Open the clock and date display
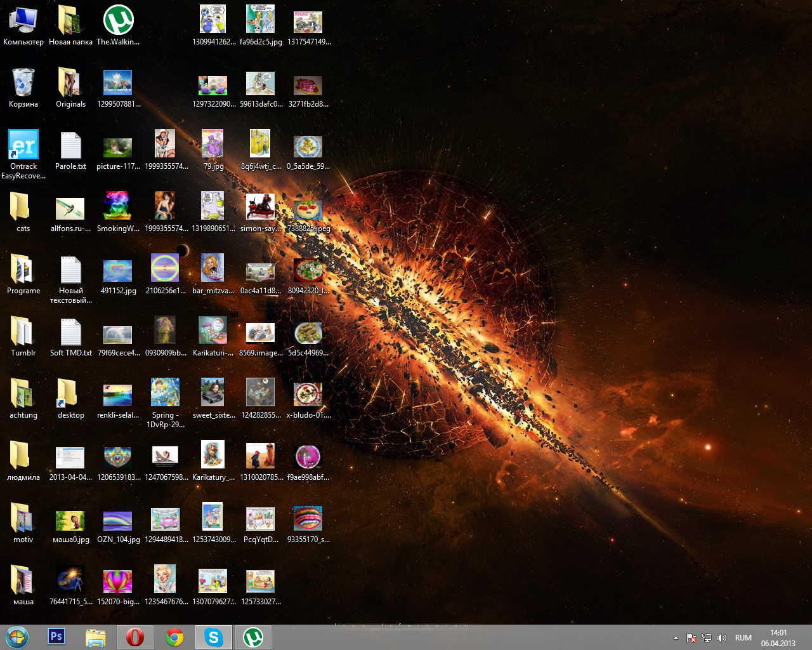 [x=778, y=638]
